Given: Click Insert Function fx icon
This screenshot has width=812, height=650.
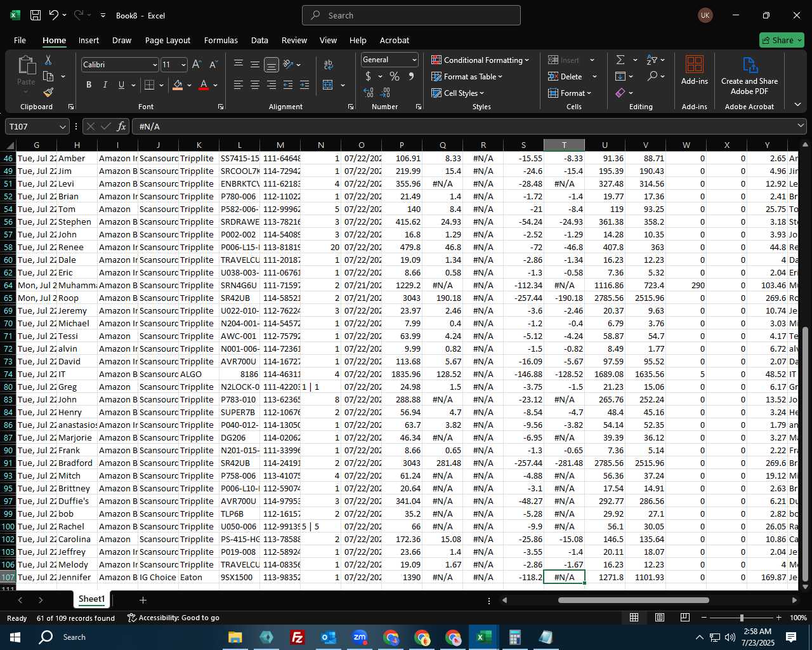Looking at the screenshot, I should pos(121,126).
